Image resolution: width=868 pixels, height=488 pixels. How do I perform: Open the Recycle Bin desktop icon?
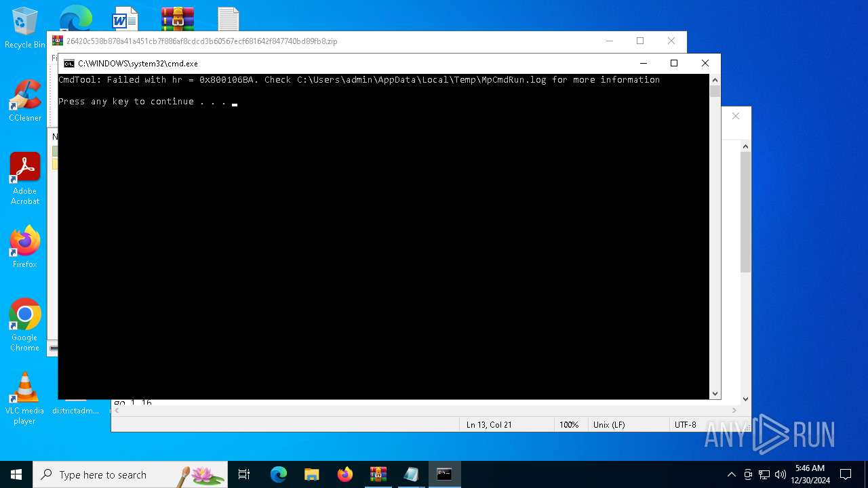[25, 28]
